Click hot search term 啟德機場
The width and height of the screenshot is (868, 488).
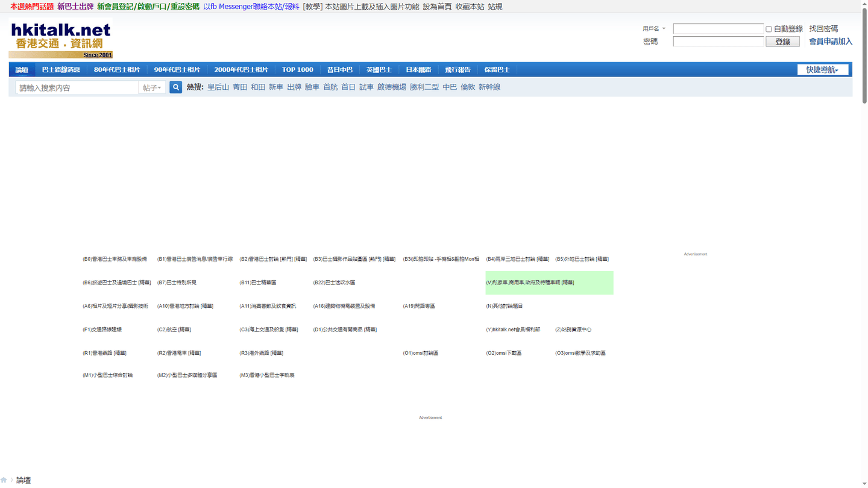click(392, 87)
